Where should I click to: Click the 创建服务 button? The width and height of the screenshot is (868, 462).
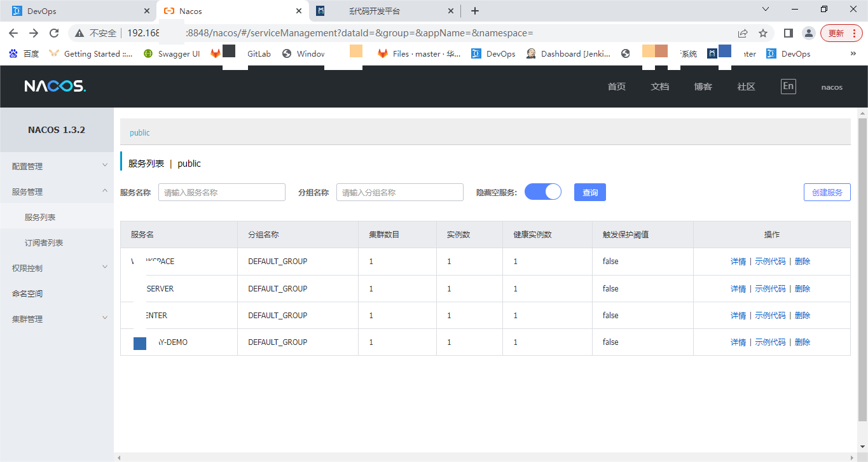827,192
